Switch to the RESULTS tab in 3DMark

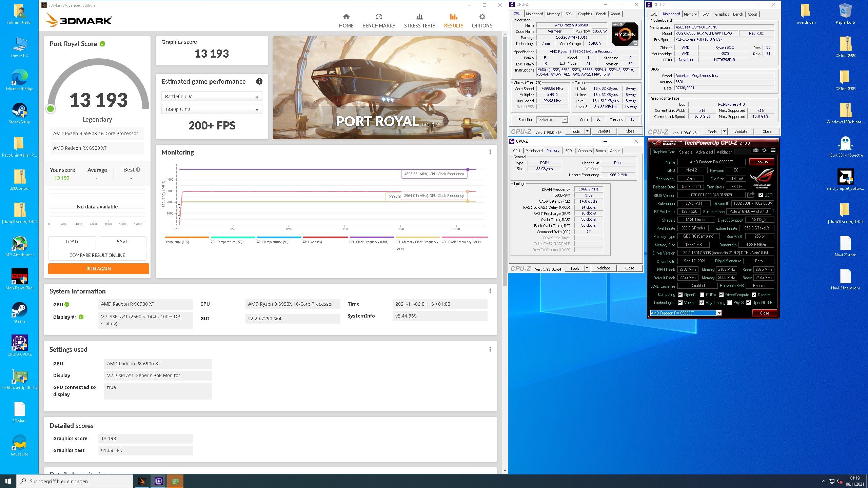coord(453,21)
